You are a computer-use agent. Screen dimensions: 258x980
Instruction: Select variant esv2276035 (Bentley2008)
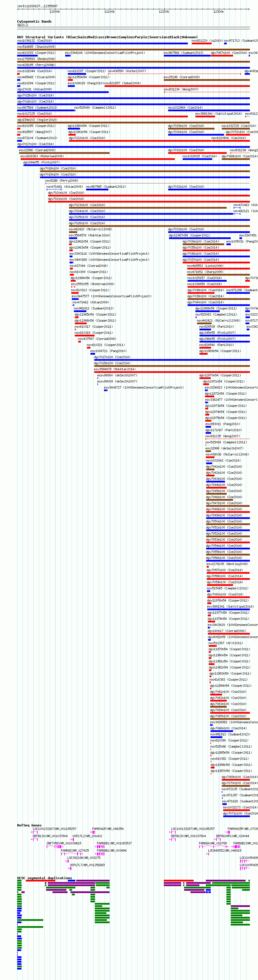pos(227,564)
